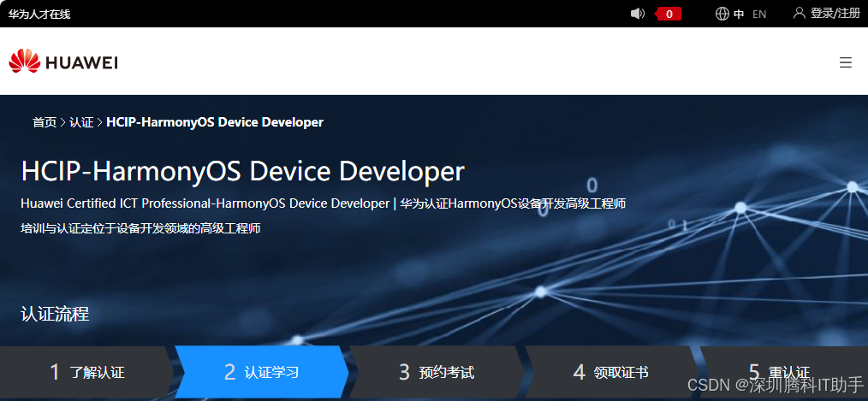This screenshot has width=868, height=401.
Task: Open the red notification badge showing 0
Action: pos(669,14)
